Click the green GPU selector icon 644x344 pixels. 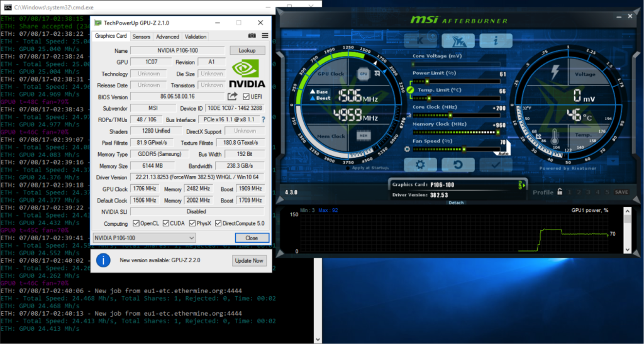tap(521, 185)
